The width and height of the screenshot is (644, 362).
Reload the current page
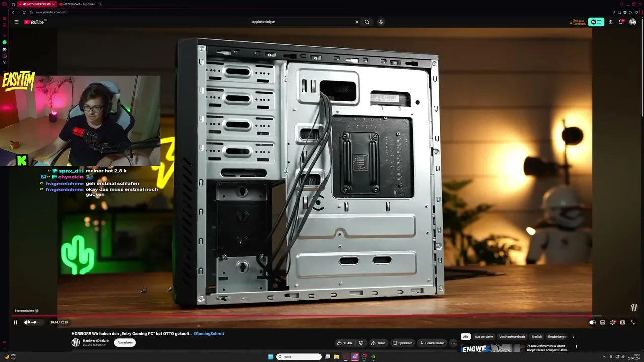point(24,12)
